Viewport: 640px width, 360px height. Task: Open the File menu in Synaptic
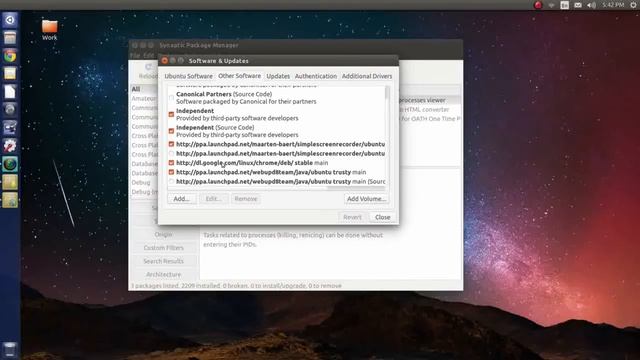click(x=135, y=55)
